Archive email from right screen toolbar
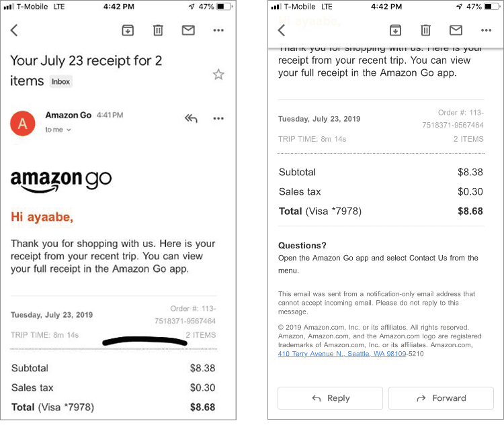Viewport: 504px width, 427px height. [x=395, y=30]
